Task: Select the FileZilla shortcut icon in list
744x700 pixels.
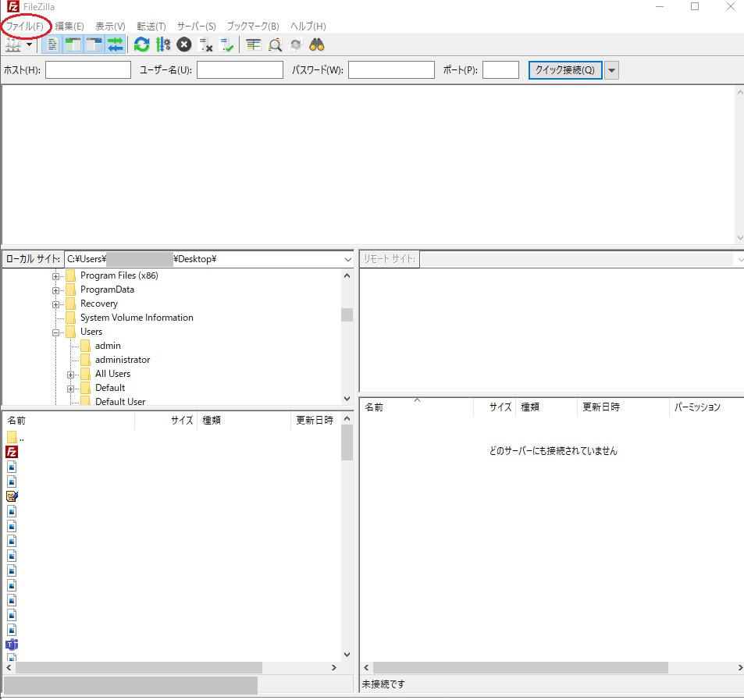Action: pos(12,452)
